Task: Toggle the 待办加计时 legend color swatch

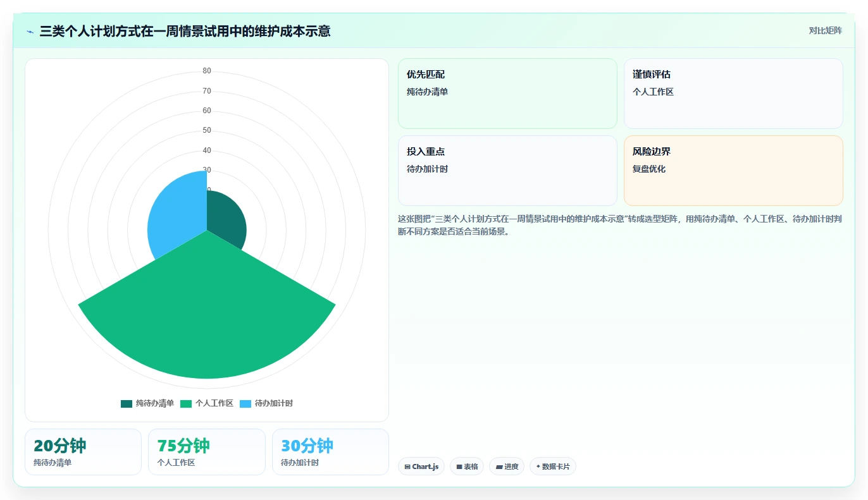Action: click(x=245, y=403)
